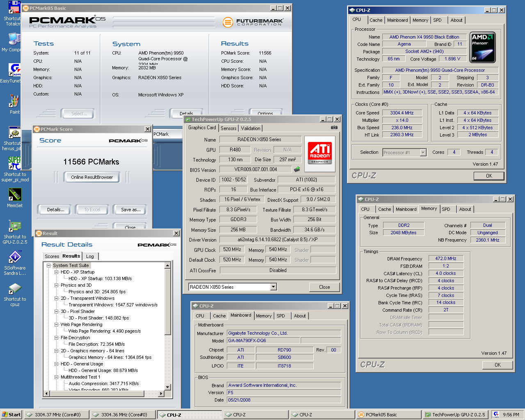Click the Online ResultBrowser button
This screenshot has height=420, width=525.
tap(92, 177)
